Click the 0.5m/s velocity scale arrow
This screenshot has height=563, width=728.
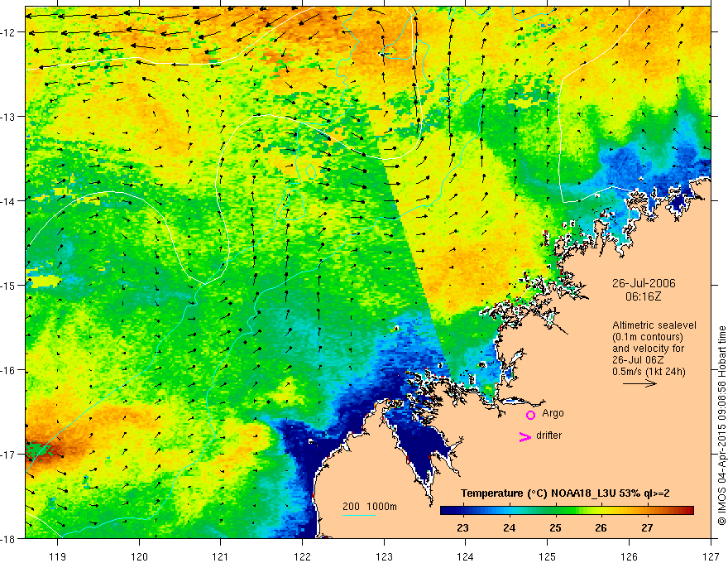(639, 383)
